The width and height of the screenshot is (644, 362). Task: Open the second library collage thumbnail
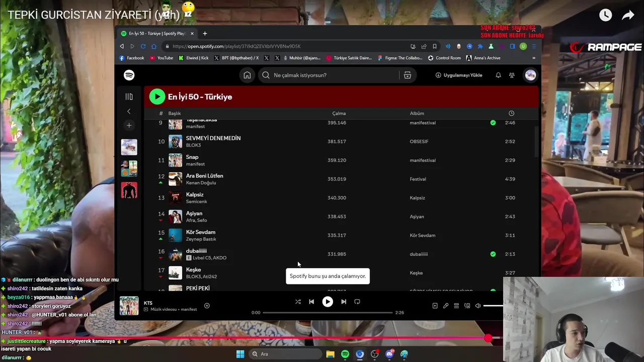129,168
